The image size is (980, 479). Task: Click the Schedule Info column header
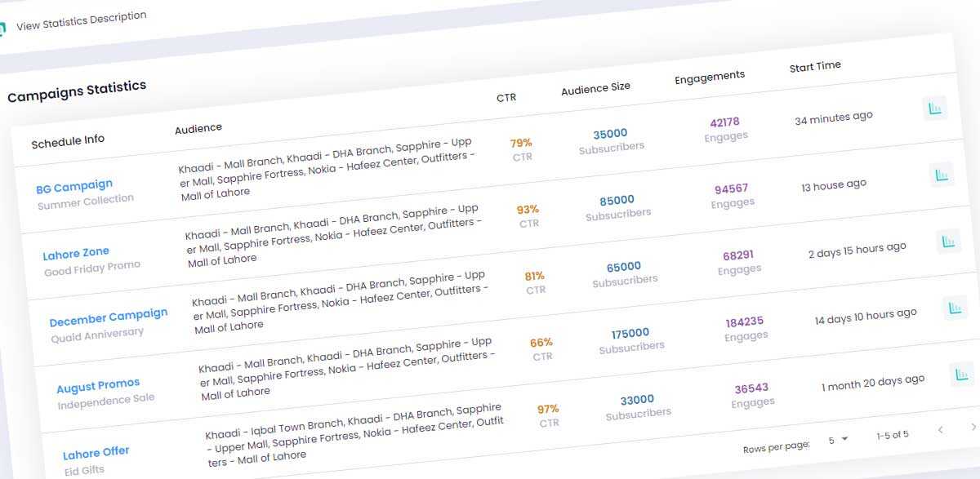(x=68, y=141)
